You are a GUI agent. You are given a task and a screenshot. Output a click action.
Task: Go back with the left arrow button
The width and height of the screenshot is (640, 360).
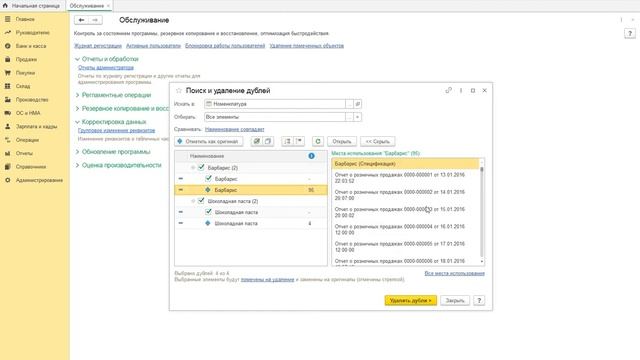[81, 20]
